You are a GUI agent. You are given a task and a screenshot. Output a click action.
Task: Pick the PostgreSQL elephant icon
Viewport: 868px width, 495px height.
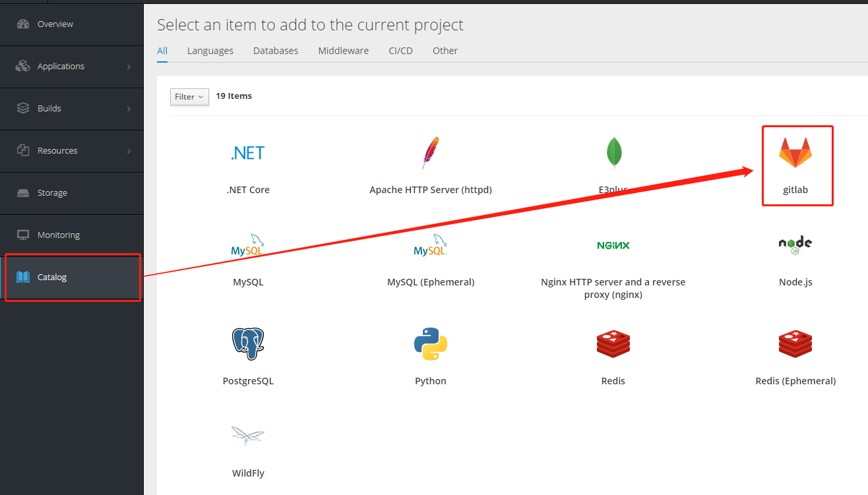248,343
